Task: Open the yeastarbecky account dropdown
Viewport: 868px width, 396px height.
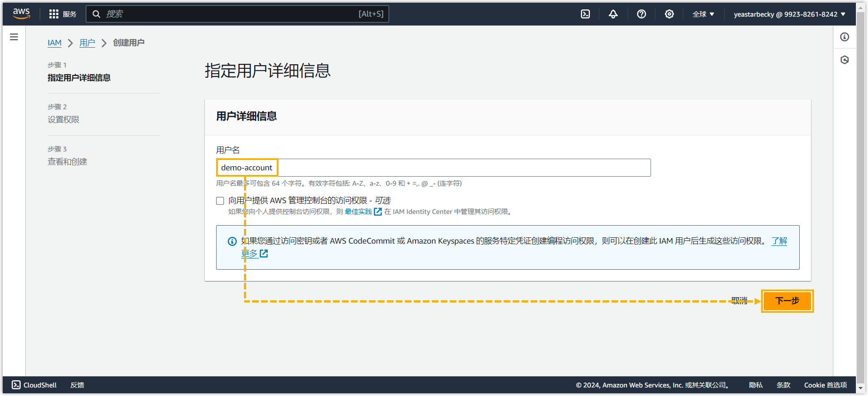Action: [x=789, y=14]
